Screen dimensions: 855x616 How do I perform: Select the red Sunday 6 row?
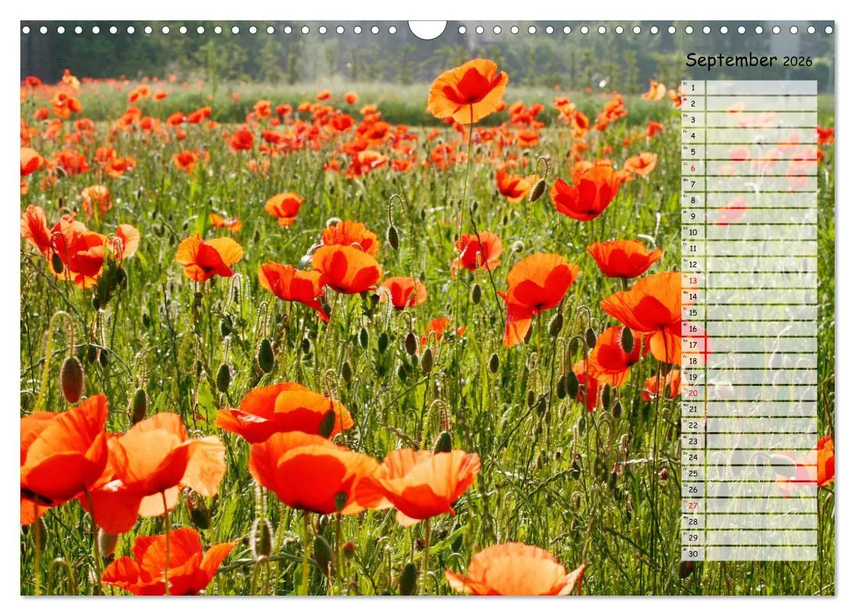coord(749,168)
